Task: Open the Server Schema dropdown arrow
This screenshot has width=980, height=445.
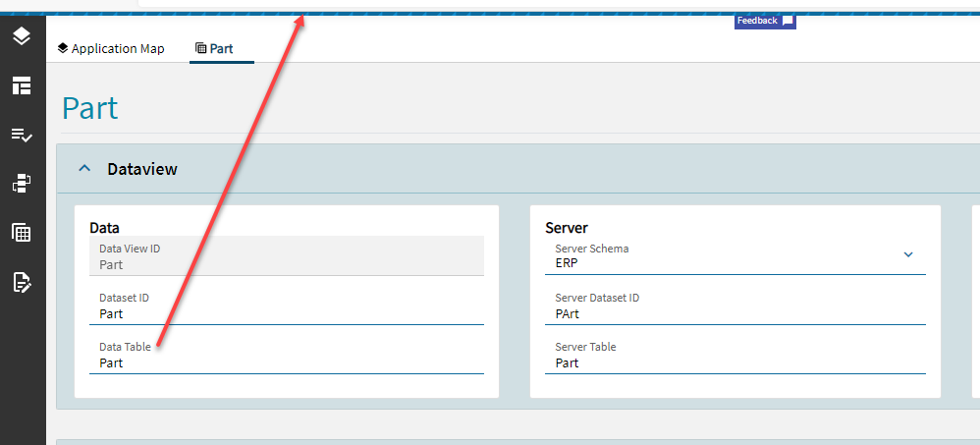Action: 908,254
